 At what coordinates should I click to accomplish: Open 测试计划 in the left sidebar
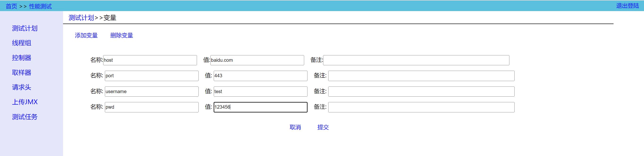[25, 29]
